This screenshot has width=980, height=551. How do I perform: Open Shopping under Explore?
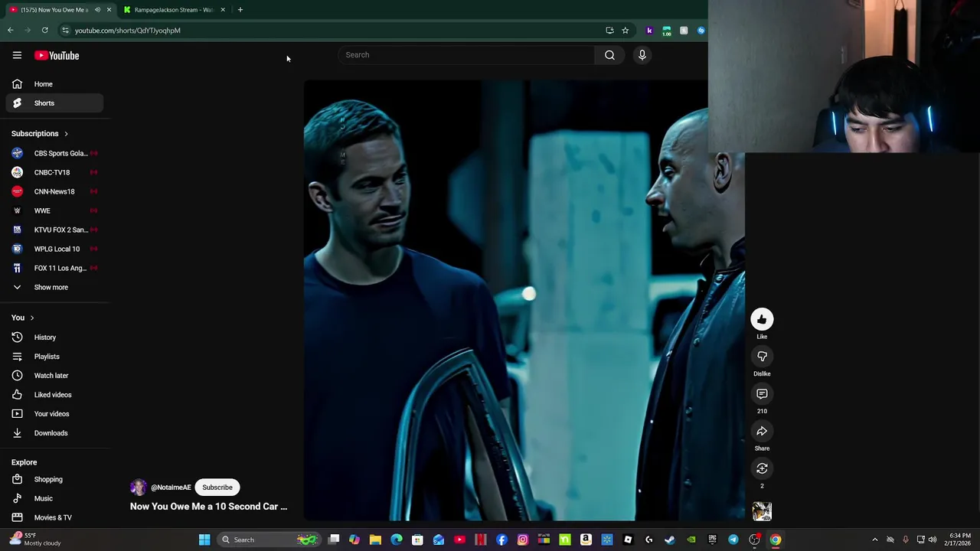[54, 480]
